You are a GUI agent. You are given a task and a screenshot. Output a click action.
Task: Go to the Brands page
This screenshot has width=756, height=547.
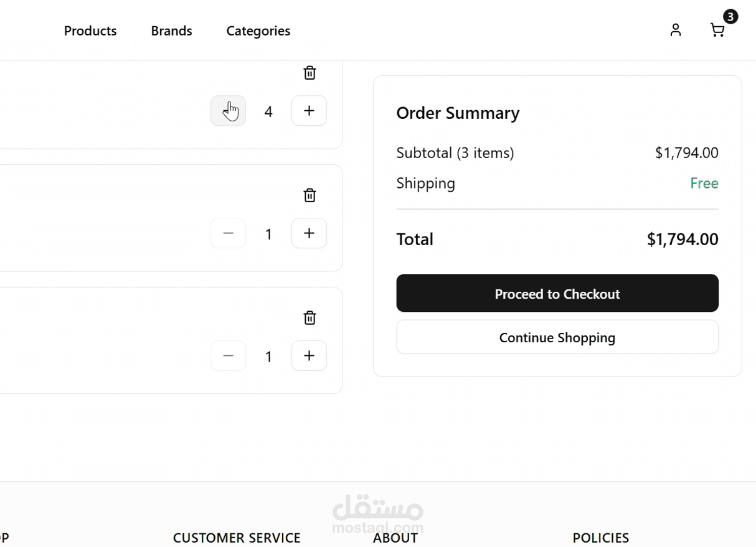click(x=171, y=30)
